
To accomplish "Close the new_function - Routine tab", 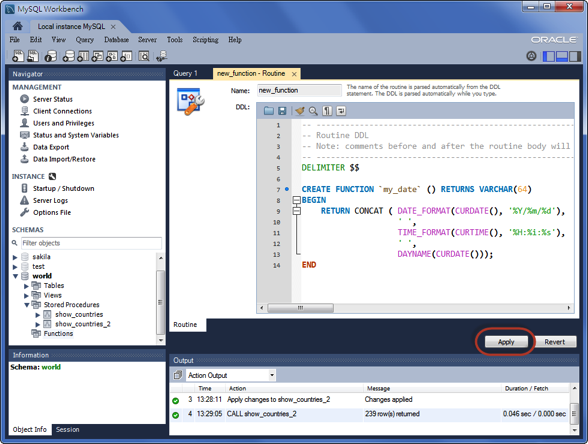I will (294, 74).
